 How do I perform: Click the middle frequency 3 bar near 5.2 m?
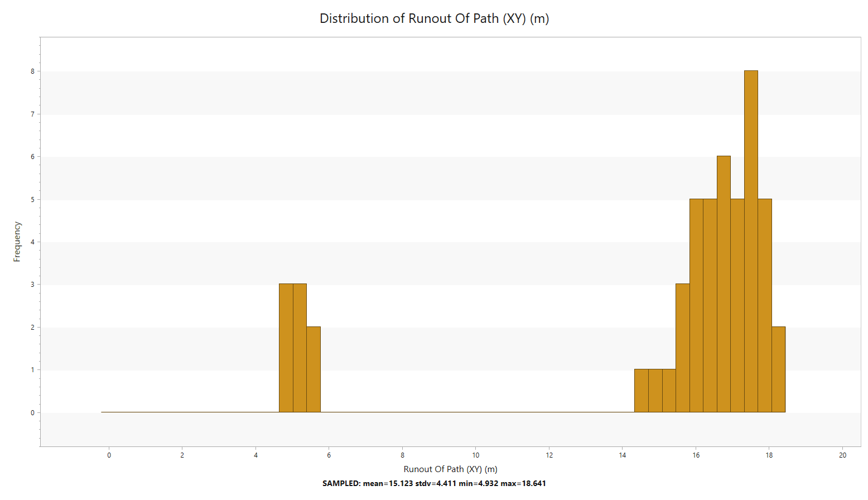coord(300,348)
